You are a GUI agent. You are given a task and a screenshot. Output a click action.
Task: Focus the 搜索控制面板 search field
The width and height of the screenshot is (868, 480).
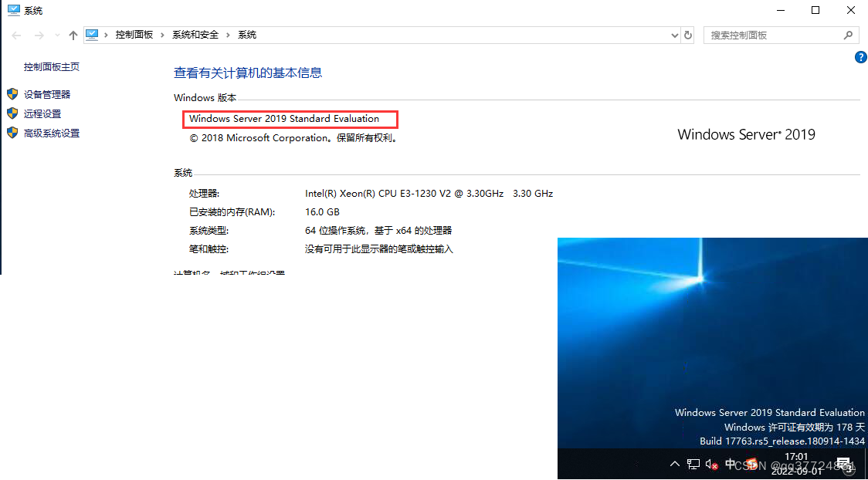[781, 35]
